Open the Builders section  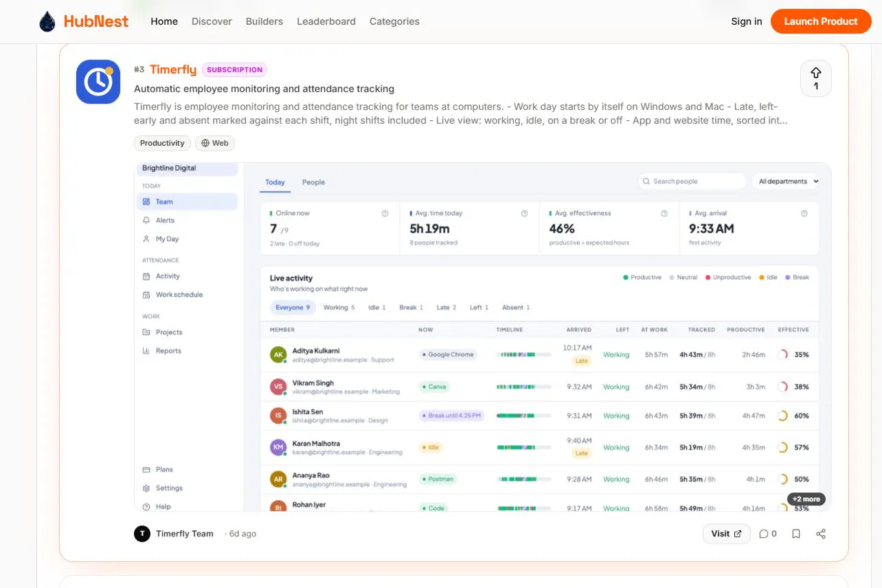[x=264, y=21]
